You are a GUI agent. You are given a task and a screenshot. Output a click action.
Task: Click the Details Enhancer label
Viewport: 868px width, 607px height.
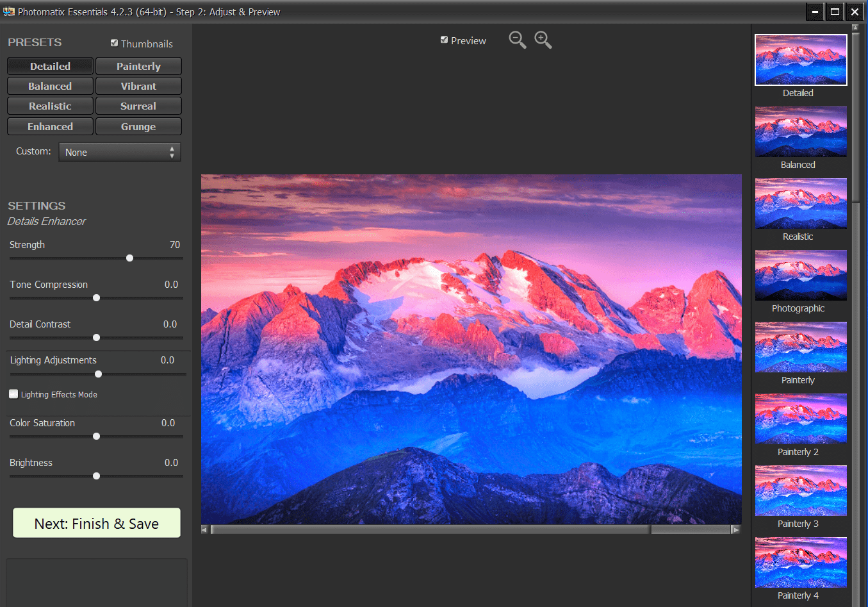(x=47, y=221)
